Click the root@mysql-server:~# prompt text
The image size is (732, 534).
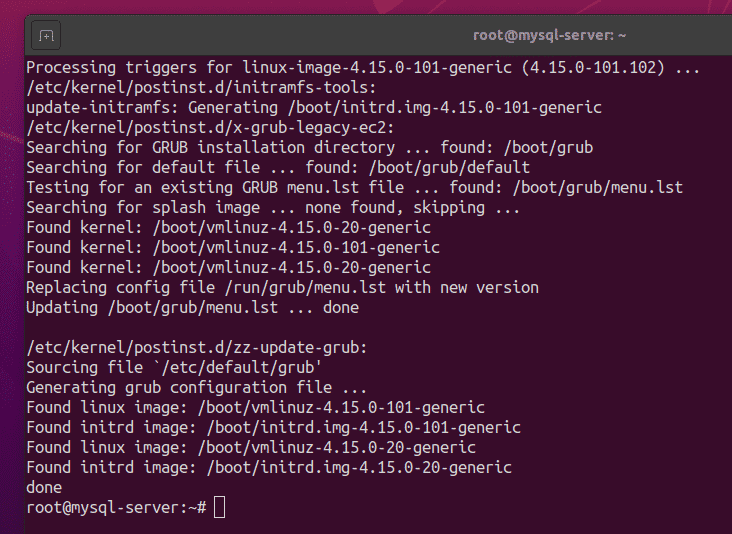tap(116, 508)
